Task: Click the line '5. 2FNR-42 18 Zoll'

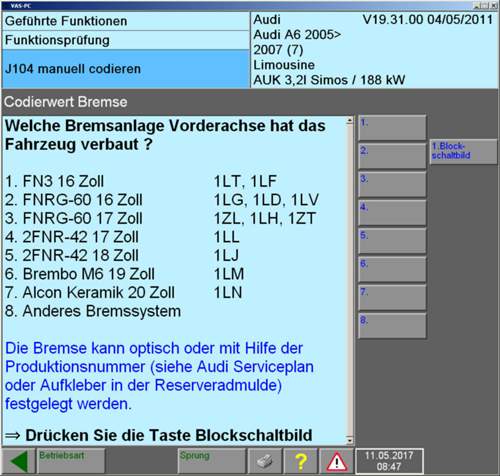Action: click(x=72, y=255)
